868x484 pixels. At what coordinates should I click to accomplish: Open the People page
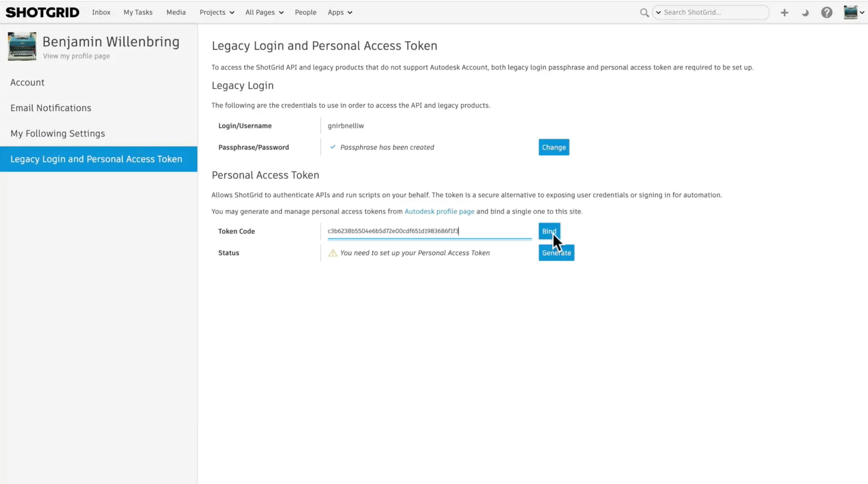click(306, 12)
